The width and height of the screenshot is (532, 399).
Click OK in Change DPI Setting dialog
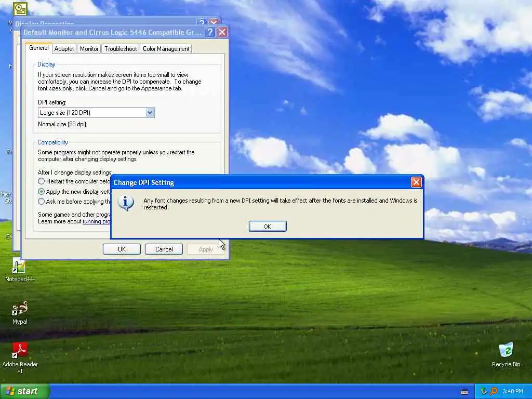[x=268, y=227]
